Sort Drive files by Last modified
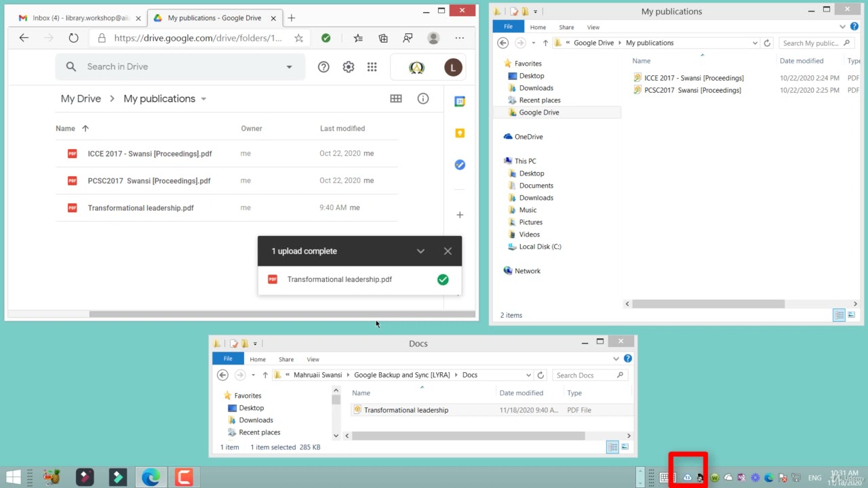 (x=342, y=128)
